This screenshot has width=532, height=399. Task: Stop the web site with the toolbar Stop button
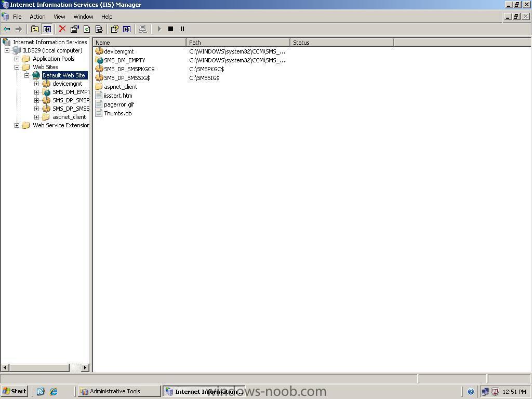[170, 29]
